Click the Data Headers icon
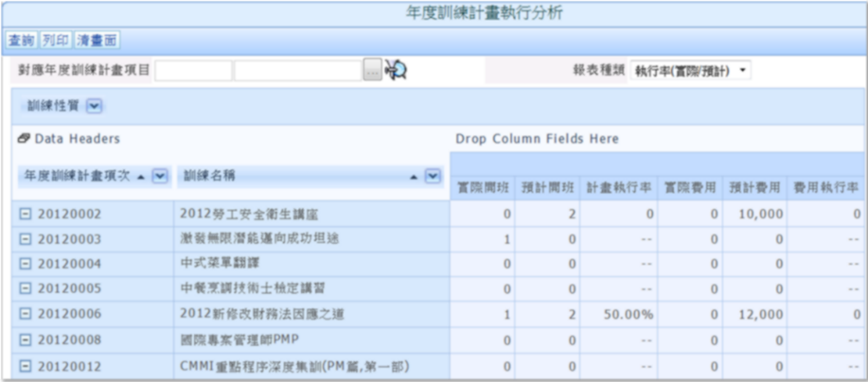Viewport: 868px width, 382px height. coord(24,139)
